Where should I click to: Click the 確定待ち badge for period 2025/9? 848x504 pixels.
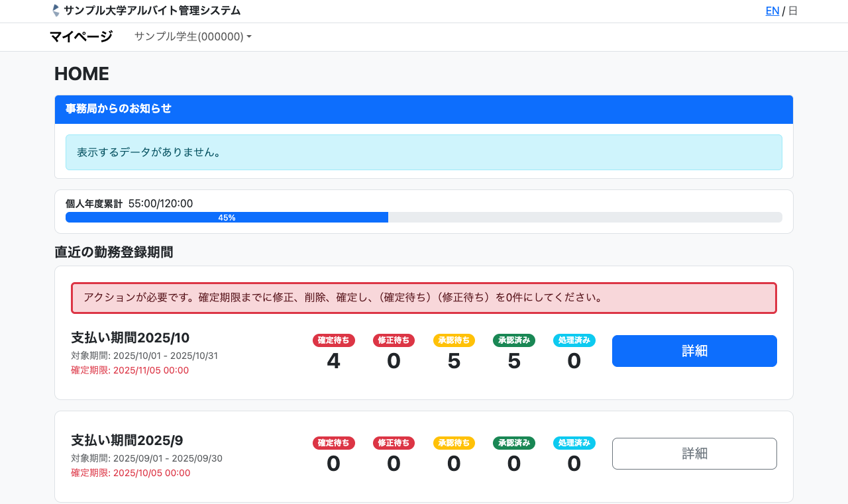[334, 443]
